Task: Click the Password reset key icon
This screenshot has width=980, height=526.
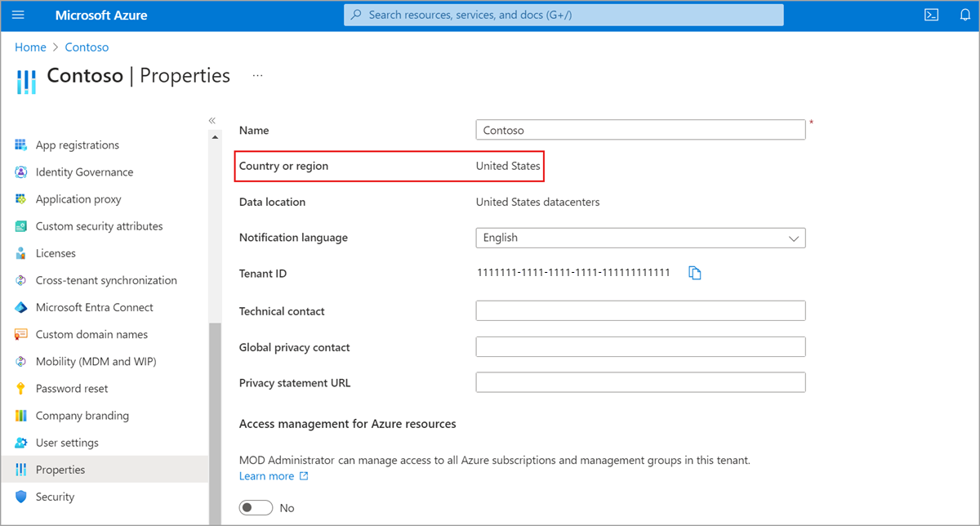Action: tap(21, 389)
